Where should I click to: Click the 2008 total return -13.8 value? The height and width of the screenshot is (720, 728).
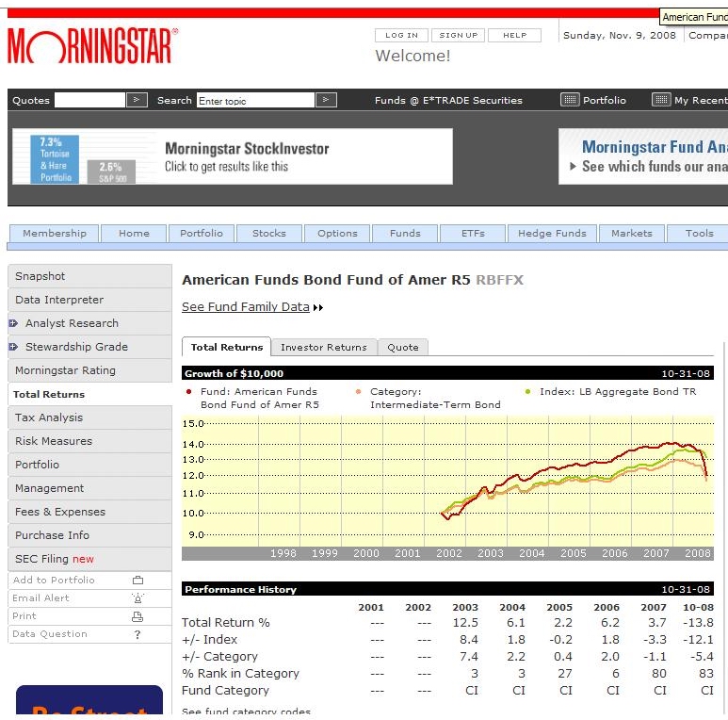[698, 622]
